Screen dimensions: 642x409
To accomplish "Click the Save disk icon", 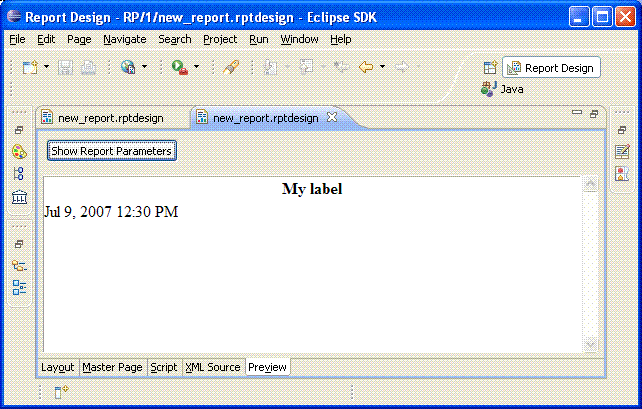I will pyautogui.click(x=65, y=67).
